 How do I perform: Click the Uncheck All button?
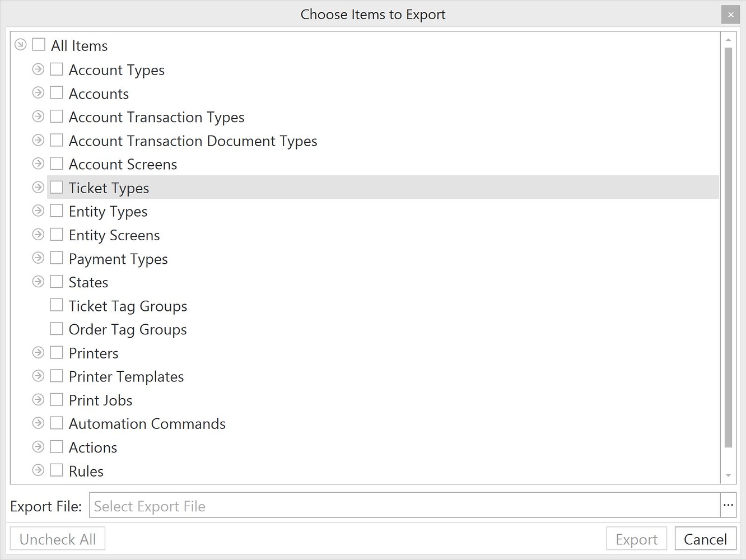pyautogui.click(x=57, y=538)
